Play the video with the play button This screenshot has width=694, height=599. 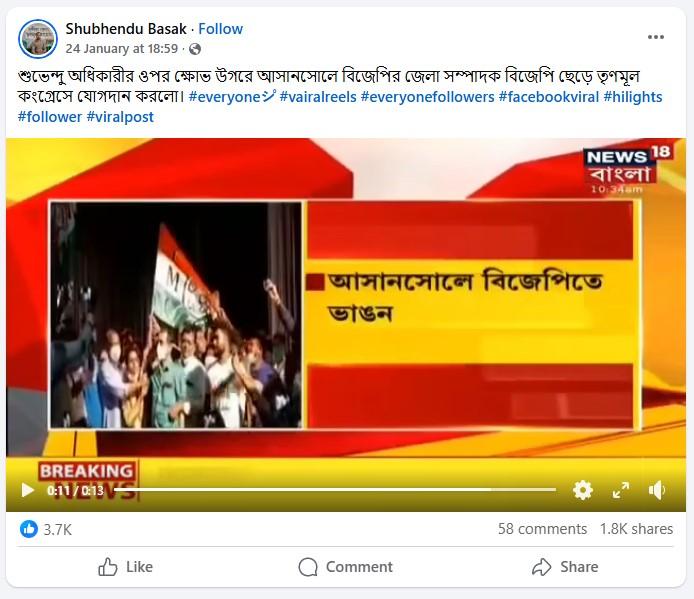pos(27,490)
